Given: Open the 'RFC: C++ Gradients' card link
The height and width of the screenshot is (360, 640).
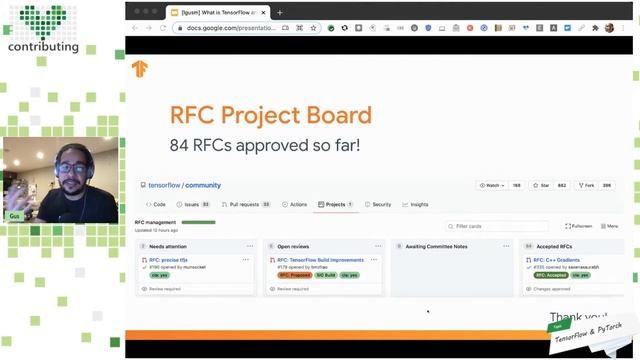Looking at the screenshot, I should point(556,260).
